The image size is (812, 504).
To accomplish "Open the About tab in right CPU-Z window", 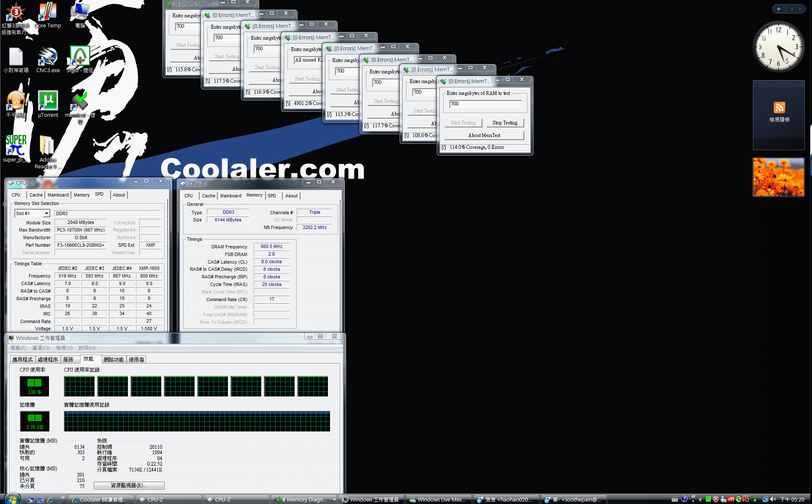I will [x=291, y=196].
